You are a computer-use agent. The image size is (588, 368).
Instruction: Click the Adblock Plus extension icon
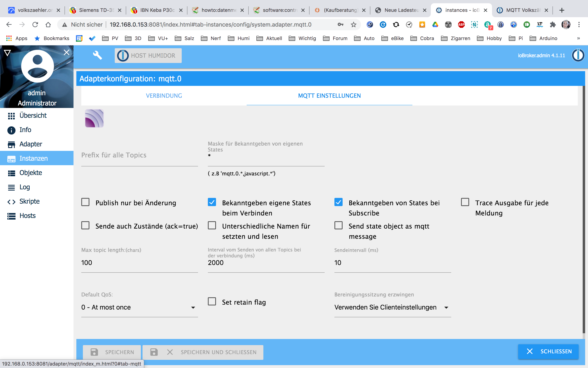pyautogui.click(x=461, y=25)
